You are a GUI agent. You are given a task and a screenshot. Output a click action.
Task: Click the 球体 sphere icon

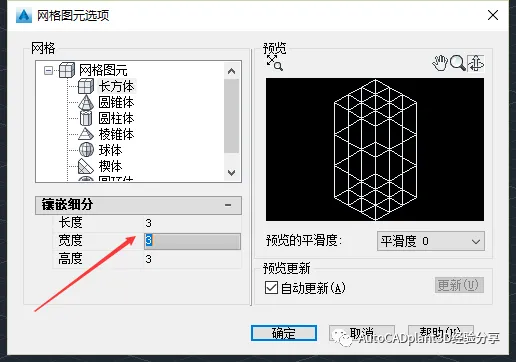click(86, 150)
